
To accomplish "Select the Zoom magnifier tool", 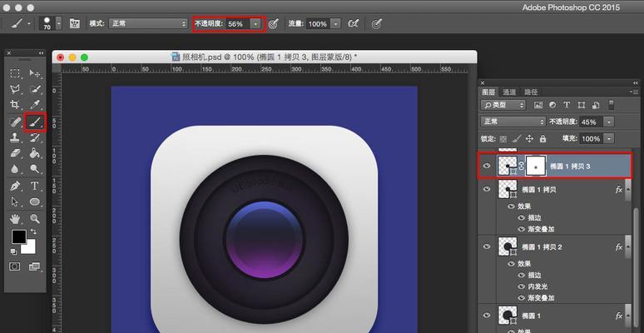I will click(35, 218).
